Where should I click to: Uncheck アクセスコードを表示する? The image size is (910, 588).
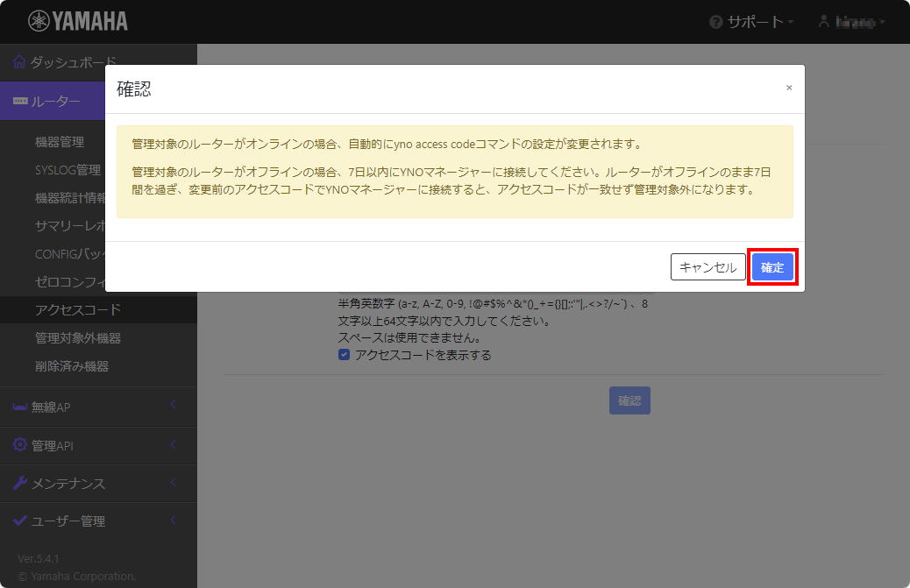coord(343,354)
